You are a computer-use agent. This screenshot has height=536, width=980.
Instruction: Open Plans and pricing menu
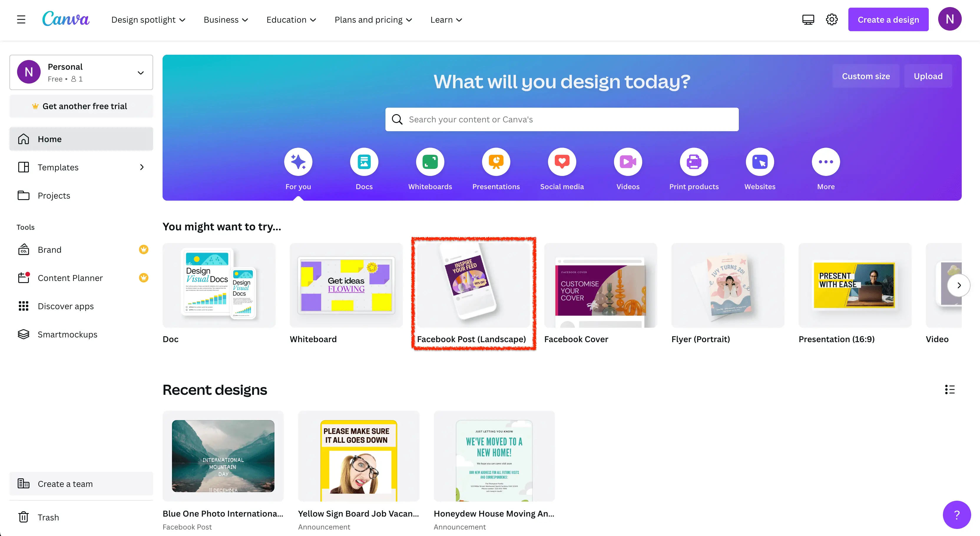click(373, 20)
